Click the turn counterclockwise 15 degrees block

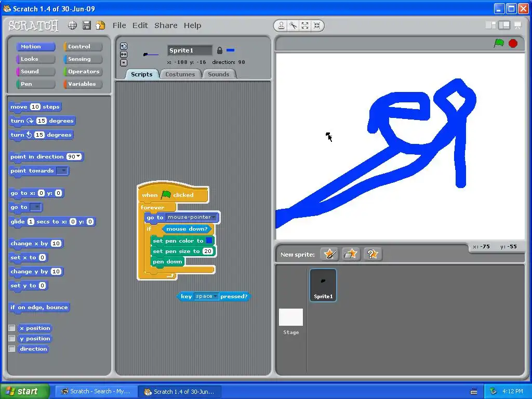click(x=41, y=135)
